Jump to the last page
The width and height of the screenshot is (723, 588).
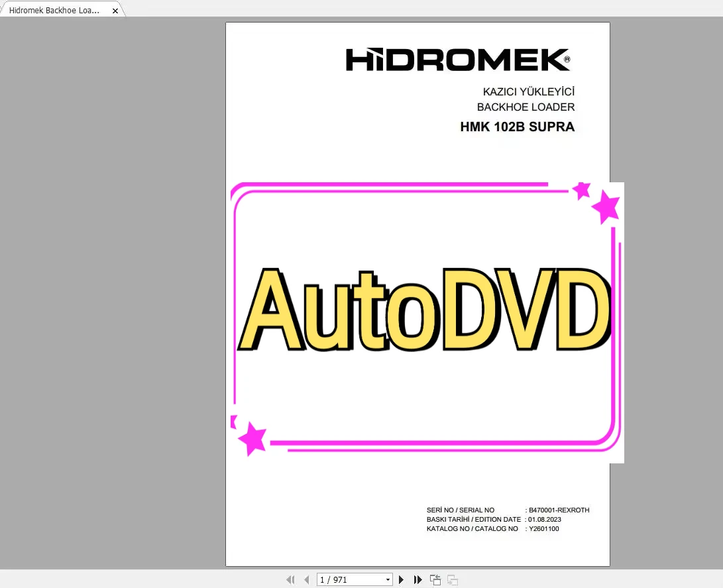coord(417,579)
